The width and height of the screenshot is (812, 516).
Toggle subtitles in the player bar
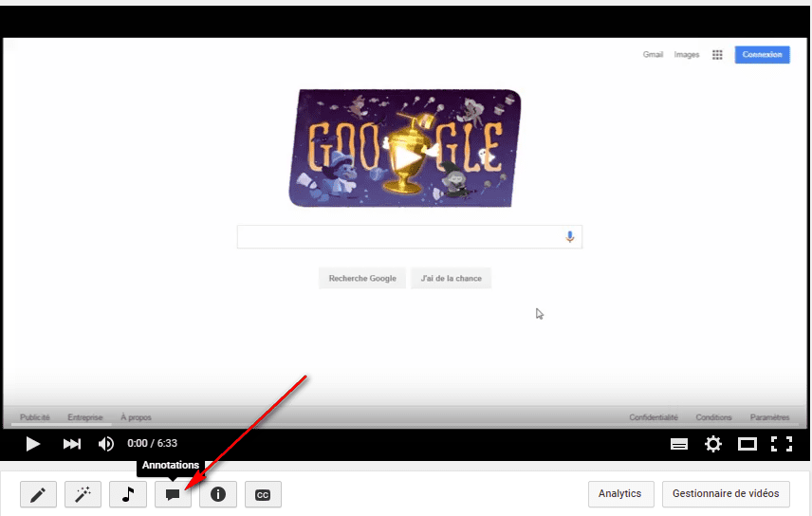(x=679, y=444)
